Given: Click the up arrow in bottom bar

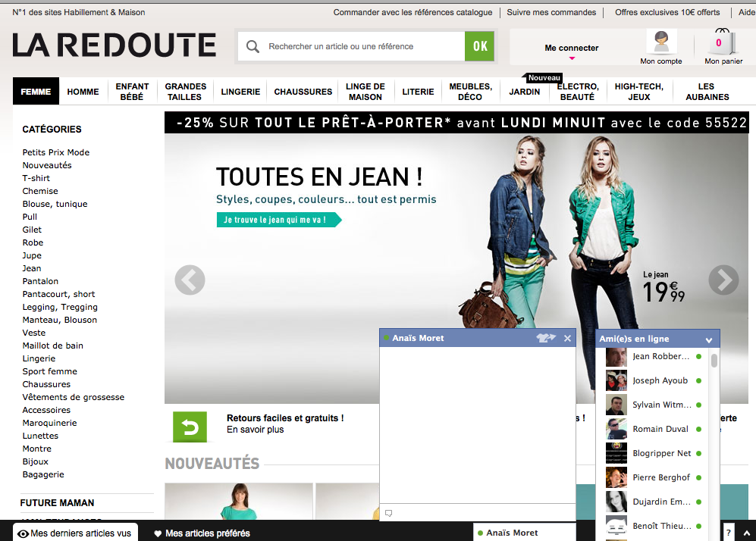Looking at the screenshot, I should click(746, 533).
